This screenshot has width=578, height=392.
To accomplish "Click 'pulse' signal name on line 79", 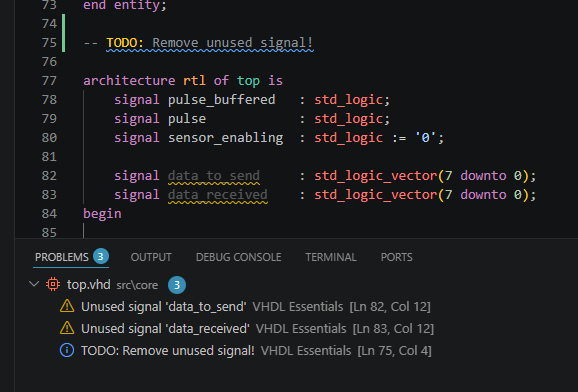I will coord(187,119).
